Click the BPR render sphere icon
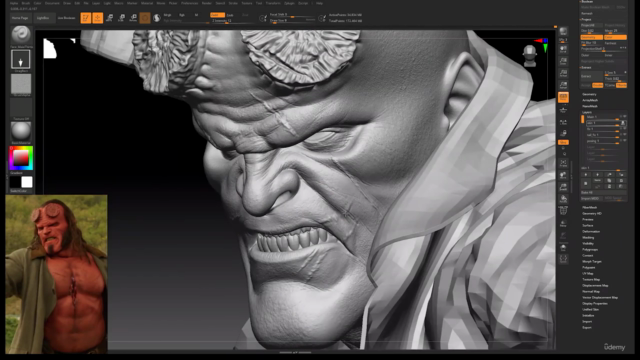 [563, 31]
